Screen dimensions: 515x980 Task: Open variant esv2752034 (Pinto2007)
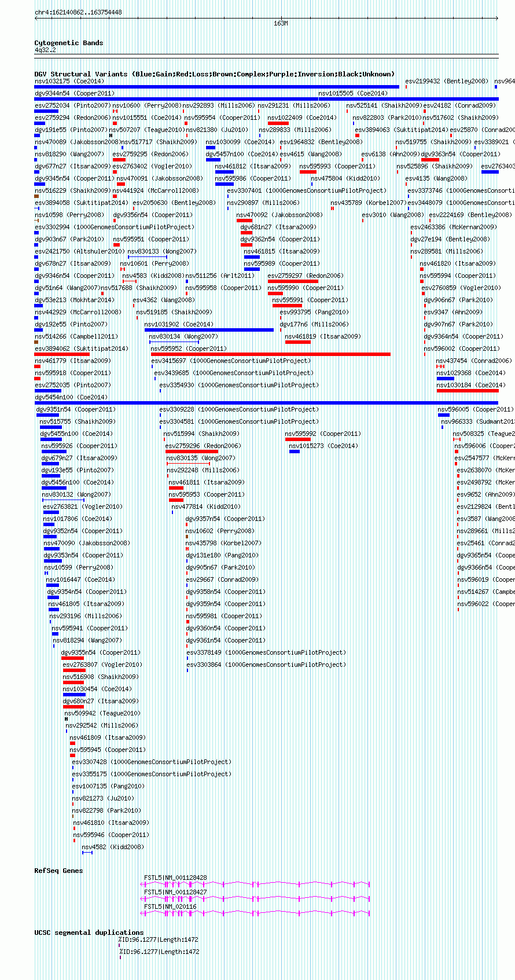(73, 105)
